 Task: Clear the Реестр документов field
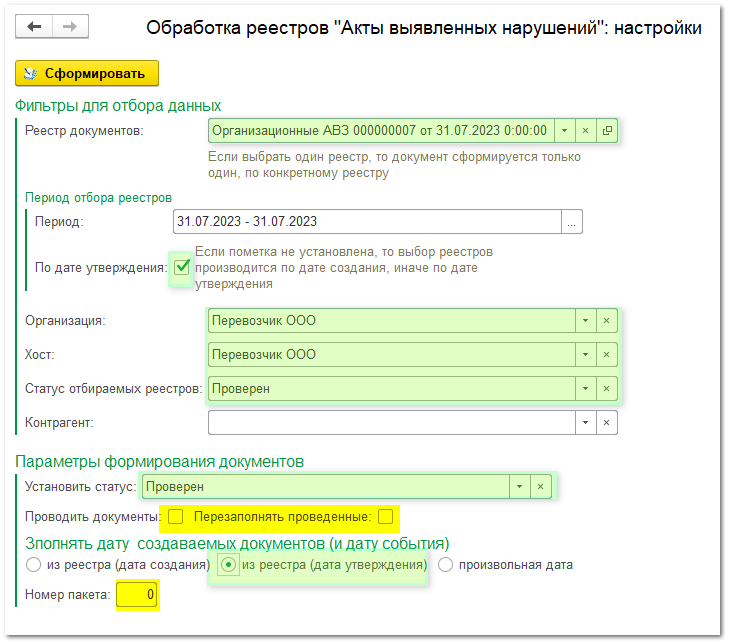tap(586, 131)
